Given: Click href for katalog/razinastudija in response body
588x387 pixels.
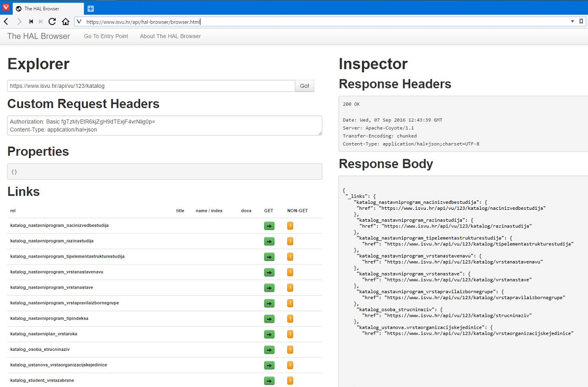Looking at the screenshot, I should [445, 226].
